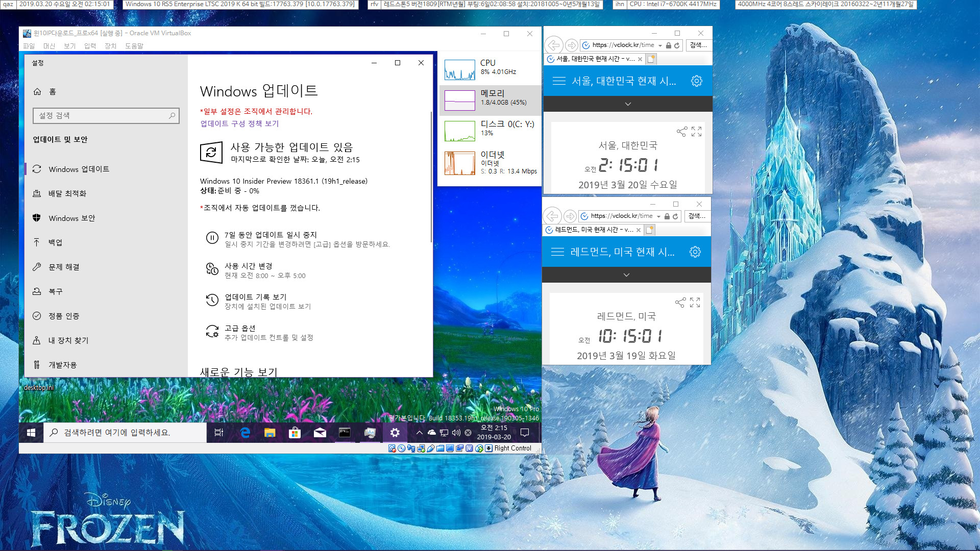
Task: Select 정품 인증 in sidebar
Action: [106, 316]
